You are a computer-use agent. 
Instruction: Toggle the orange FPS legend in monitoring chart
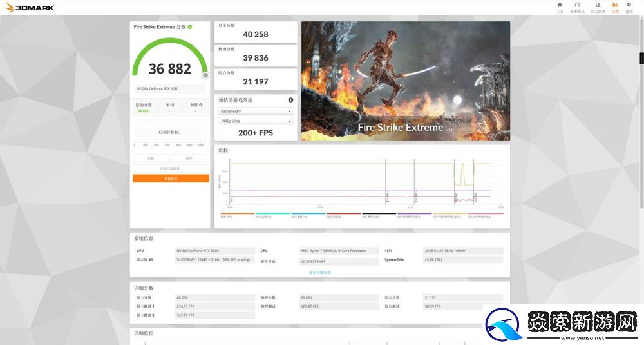point(238,215)
